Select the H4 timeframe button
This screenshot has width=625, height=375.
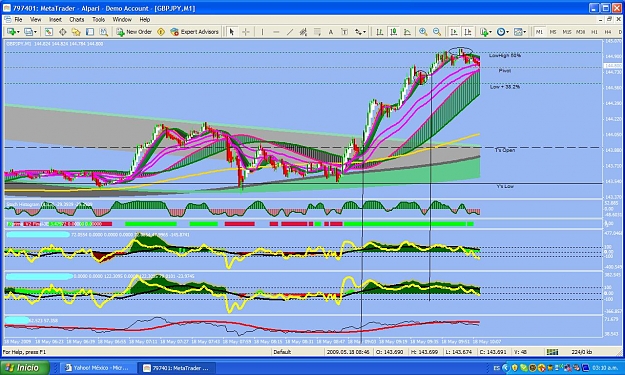[608, 32]
